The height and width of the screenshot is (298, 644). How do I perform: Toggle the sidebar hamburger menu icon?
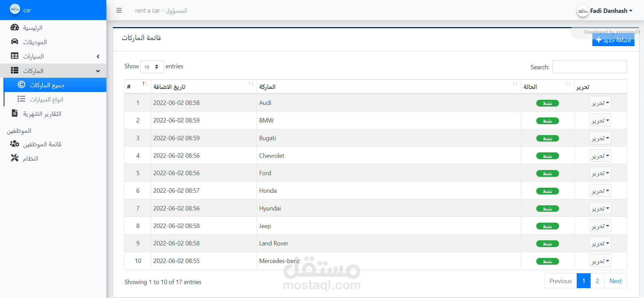point(119,11)
